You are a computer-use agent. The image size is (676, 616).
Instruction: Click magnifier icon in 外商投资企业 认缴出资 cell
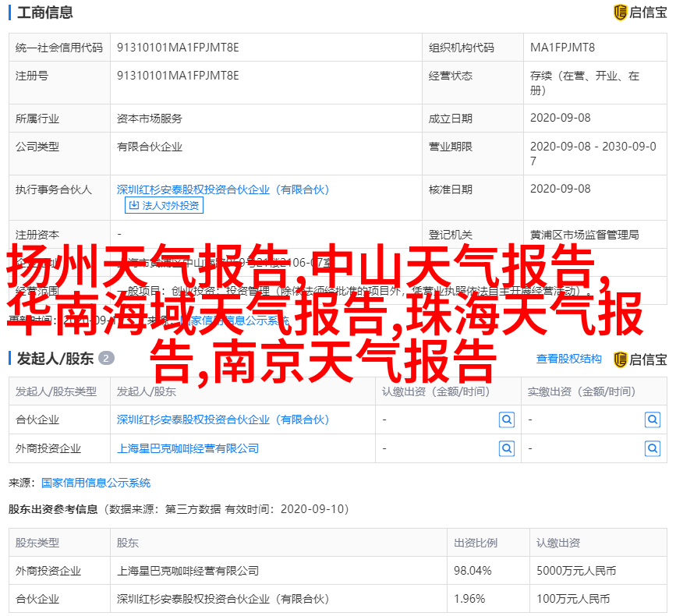coord(507,449)
